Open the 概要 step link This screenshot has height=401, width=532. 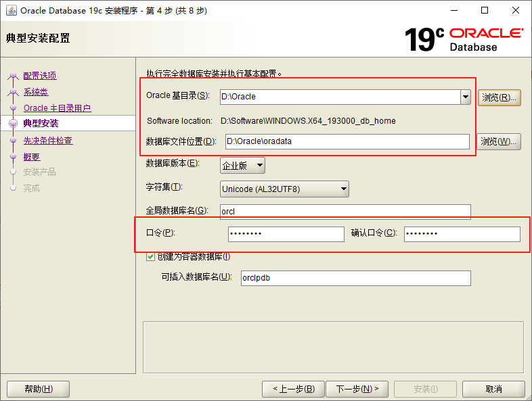[32, 157]
